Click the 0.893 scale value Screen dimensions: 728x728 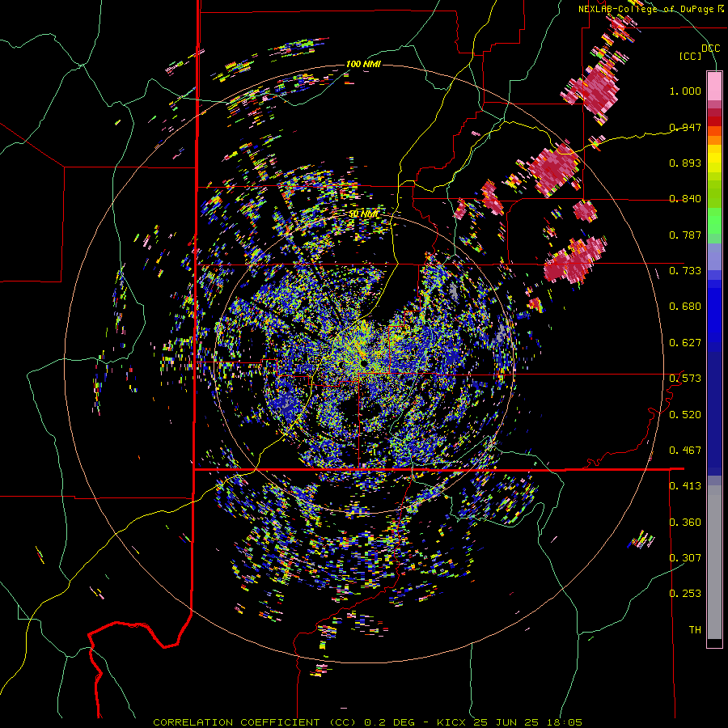[685, 163]
